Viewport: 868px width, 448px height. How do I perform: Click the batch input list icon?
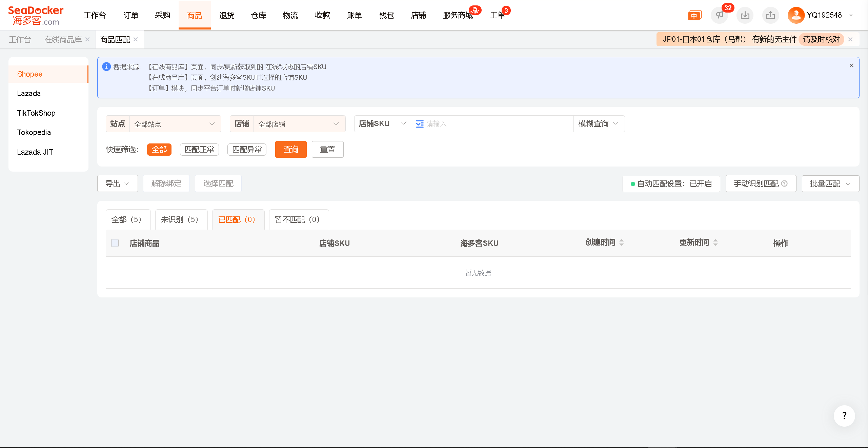[x=420, y=124]
